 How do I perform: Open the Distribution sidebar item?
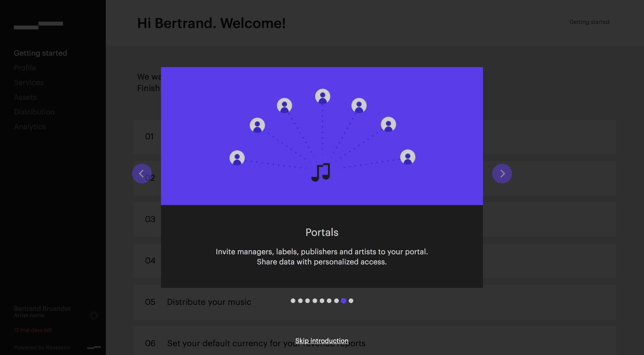coord(34,112)
